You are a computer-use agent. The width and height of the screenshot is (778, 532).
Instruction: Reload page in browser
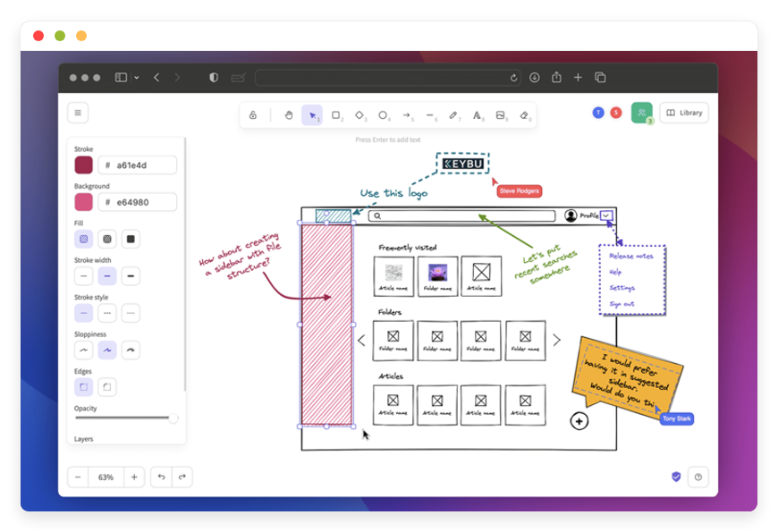tap(513, 78)
